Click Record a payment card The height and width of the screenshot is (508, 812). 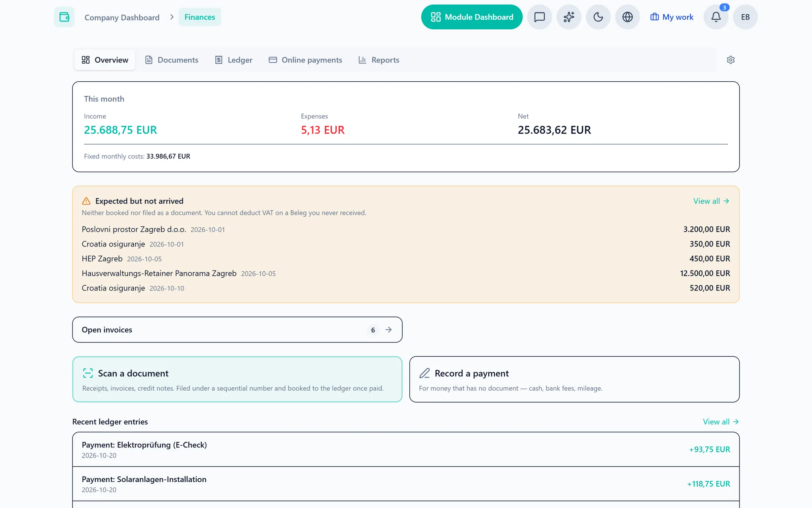coord(574,379)
